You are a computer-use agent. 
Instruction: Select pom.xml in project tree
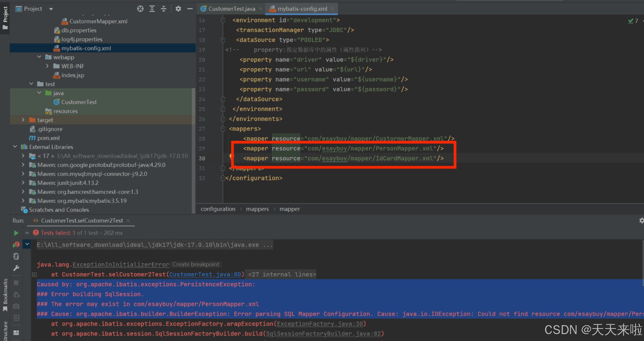coord(48,138)
